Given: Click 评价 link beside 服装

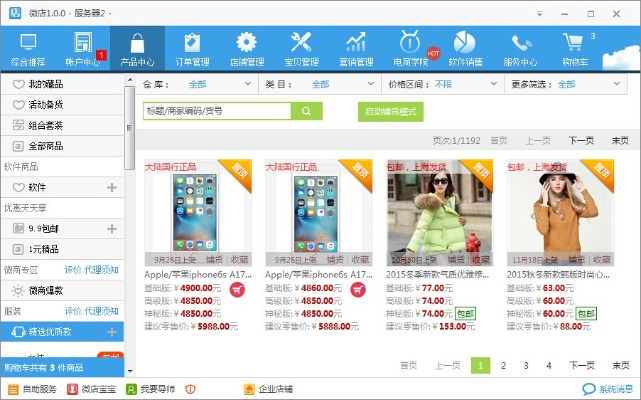Looking at the screenshot, I should pos(73,311).
